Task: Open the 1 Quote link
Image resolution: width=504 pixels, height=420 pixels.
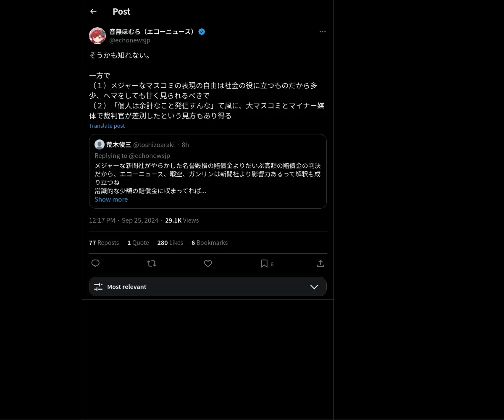Action: (138, 242)
